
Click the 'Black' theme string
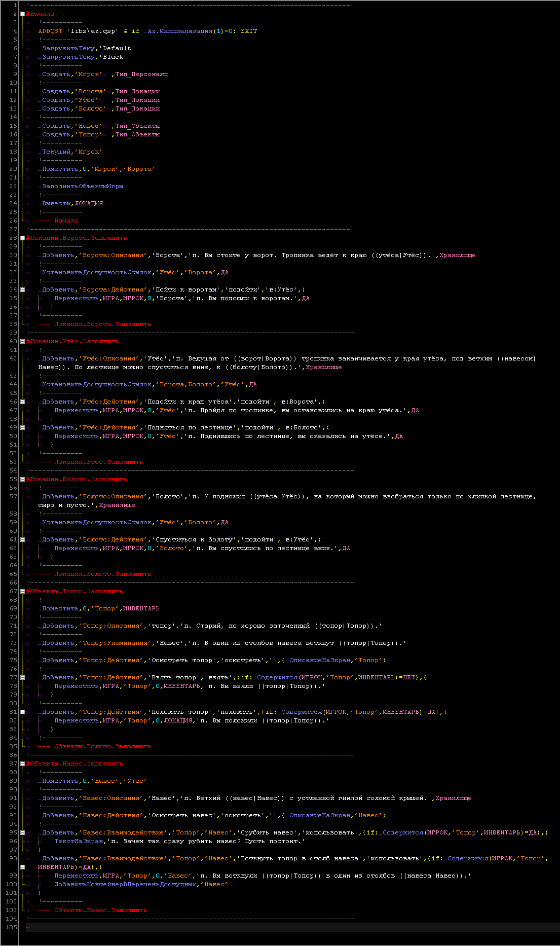(x=113, y=57)
